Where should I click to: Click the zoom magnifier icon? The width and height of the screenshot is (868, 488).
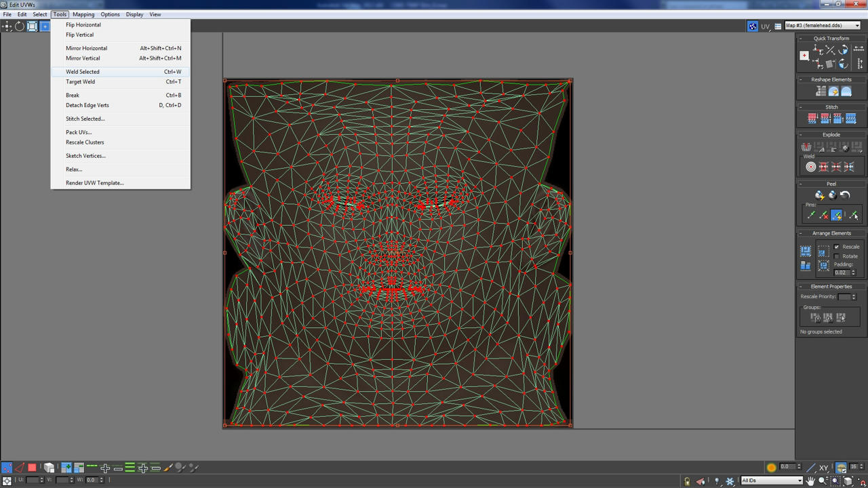(x=823, y=481)
